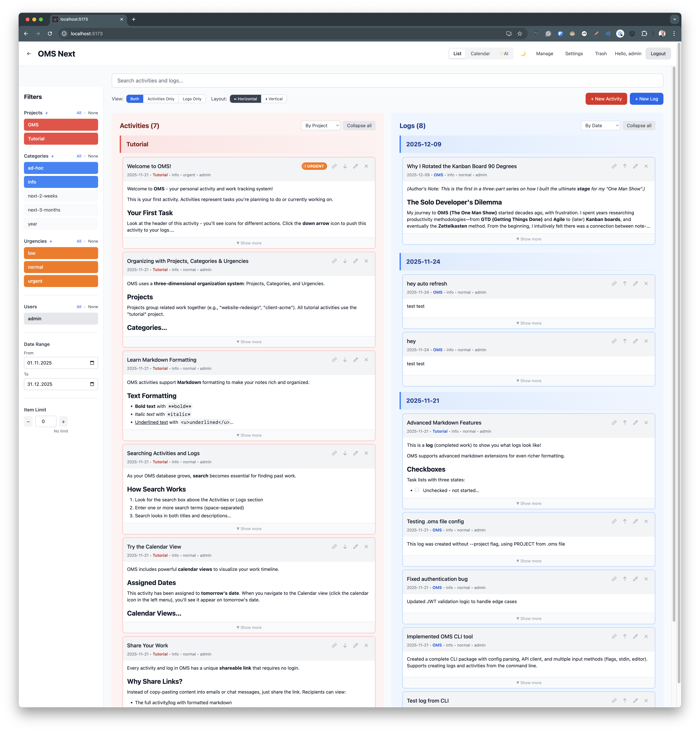This screenshot has height=732, width=700.
Task: Open the By Project grouping dropdown
Action: pyautogui.click(x=321, y=126)
